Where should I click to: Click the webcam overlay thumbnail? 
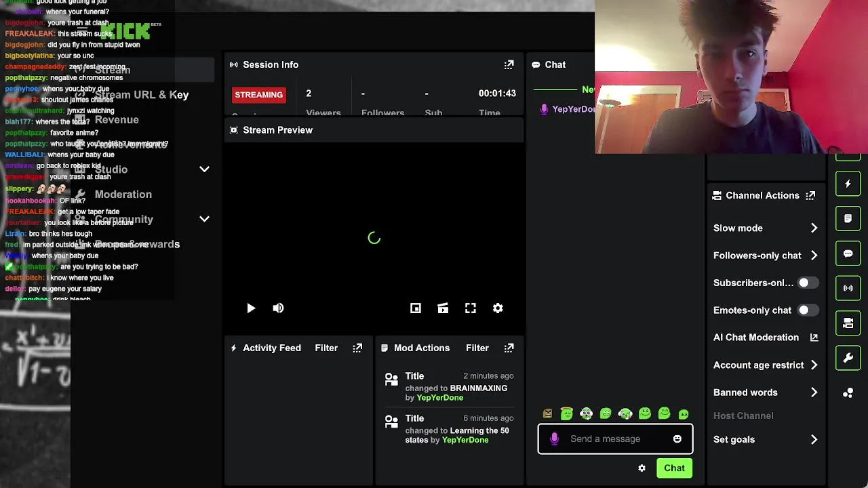pyautogui.click(x=731, y=77)
